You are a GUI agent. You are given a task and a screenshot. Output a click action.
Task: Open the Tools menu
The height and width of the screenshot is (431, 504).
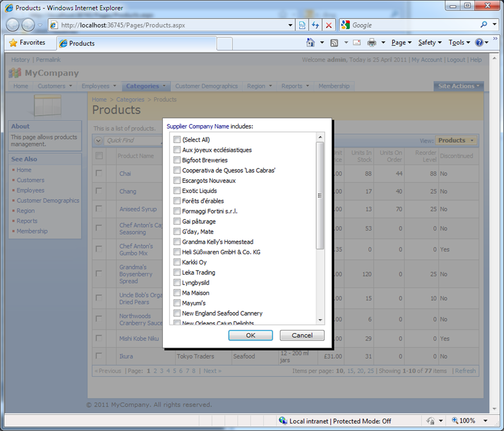[x=459, y=43]
